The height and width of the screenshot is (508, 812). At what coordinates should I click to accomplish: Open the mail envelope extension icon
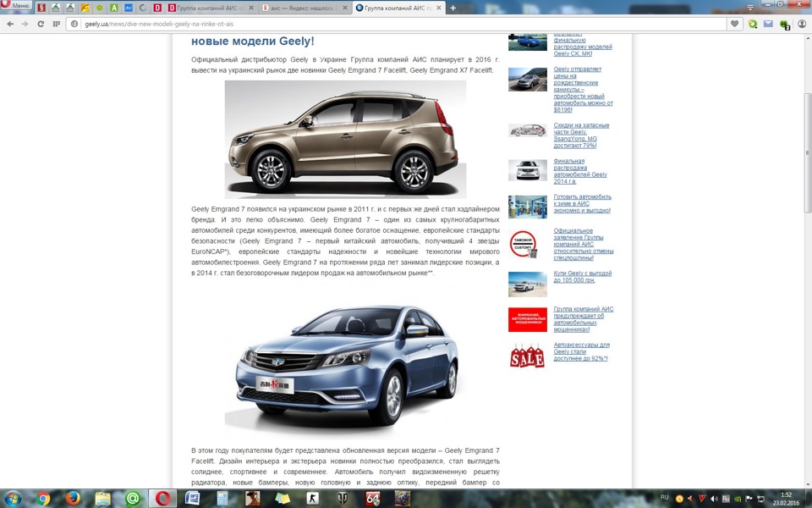768,24
